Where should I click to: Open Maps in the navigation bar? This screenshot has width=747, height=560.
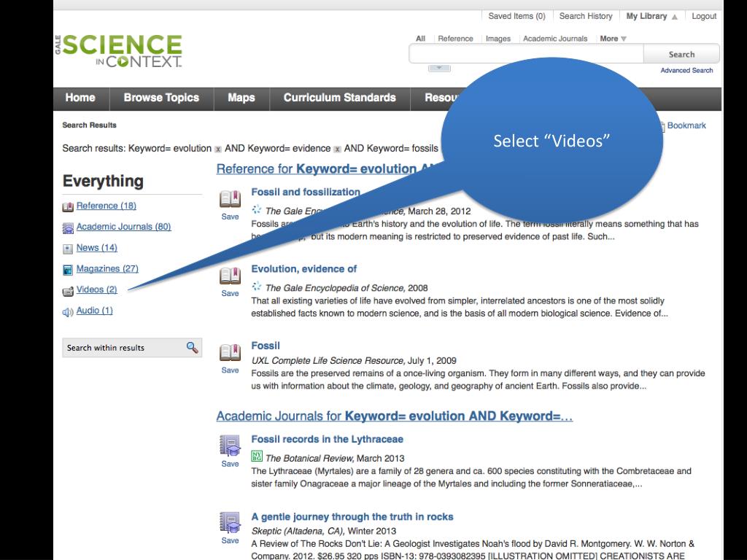pos(241,98)
